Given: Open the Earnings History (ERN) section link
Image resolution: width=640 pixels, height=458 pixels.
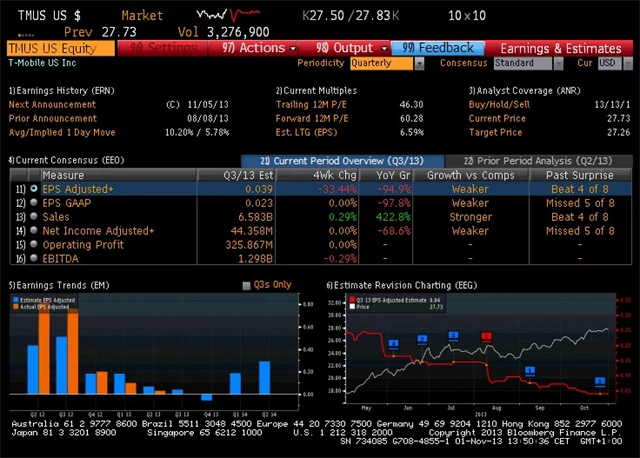Looking at the screenshot, I should click(x=60, y=91).
